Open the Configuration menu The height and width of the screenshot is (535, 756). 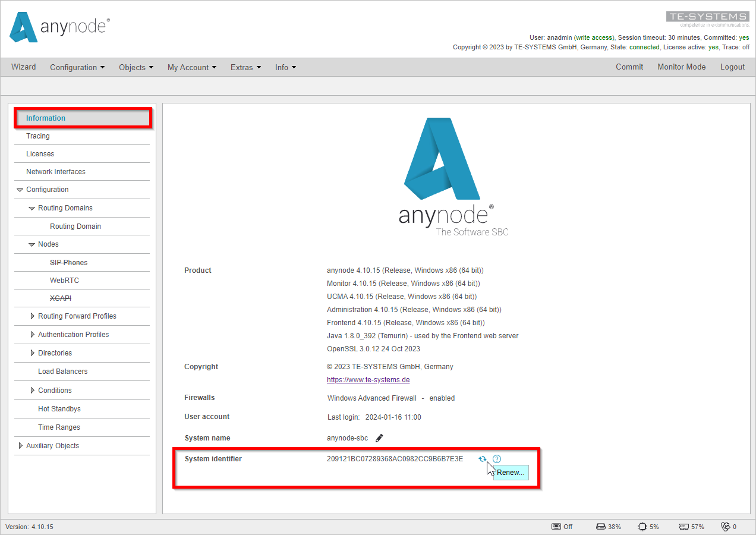[x=77, y=67]
